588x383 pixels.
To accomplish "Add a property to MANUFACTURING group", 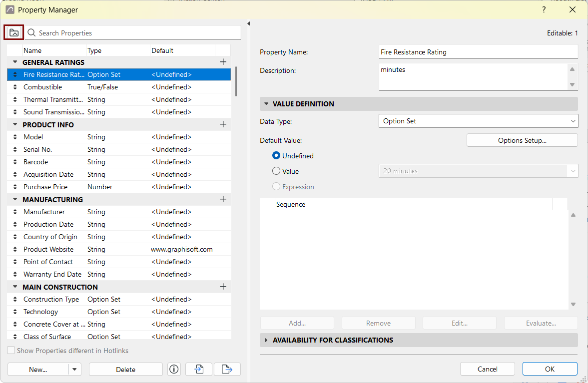I will tap(223, 199).
